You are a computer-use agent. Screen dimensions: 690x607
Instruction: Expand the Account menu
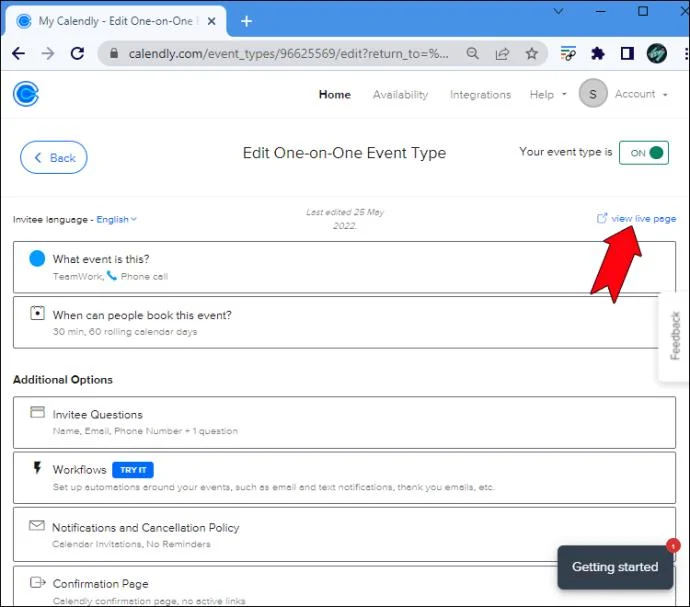pyautogui.click(x=641, y=94)
